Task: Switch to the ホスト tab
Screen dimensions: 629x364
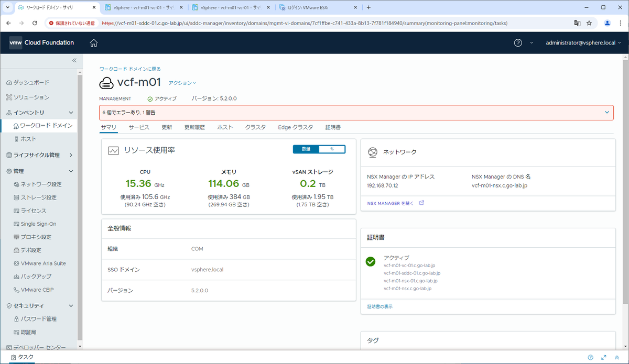Action: [225, 127]
